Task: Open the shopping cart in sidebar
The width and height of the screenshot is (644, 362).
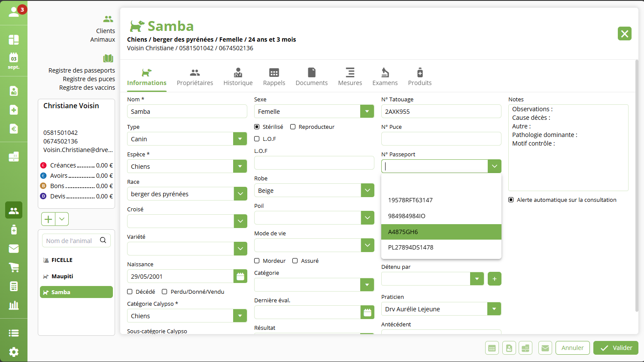Action: [x=14, y=268]
